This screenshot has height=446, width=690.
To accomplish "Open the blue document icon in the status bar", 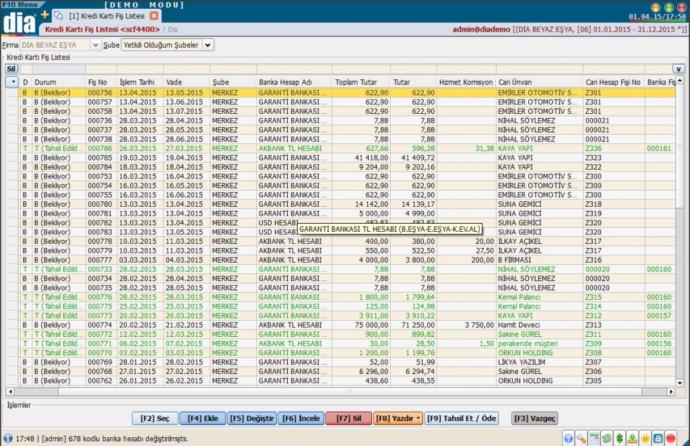I will point(658,438).
